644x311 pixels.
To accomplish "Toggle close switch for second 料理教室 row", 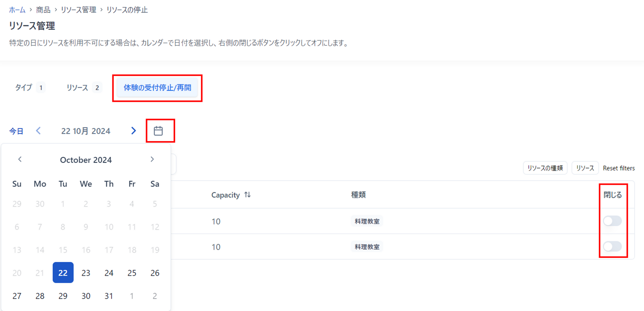I will coord(612,247).
